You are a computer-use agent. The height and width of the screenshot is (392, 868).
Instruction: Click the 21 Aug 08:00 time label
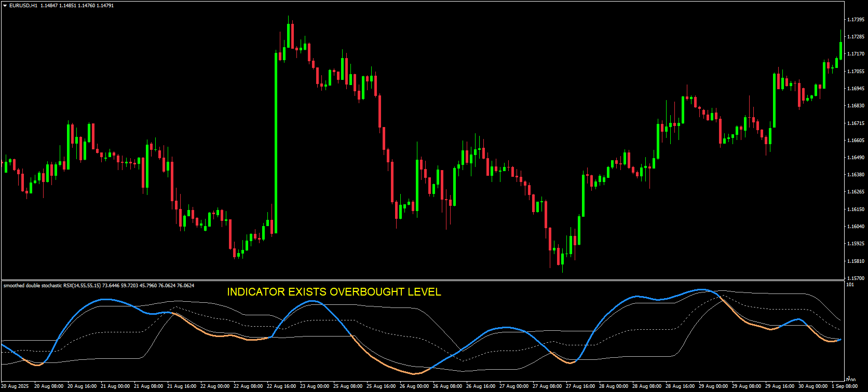point(148,386)
